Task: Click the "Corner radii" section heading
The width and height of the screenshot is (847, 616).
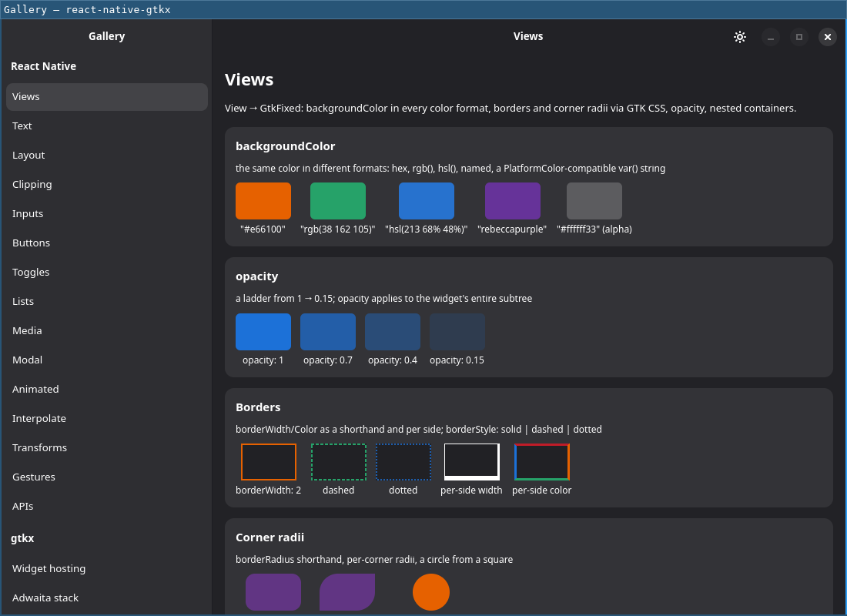Action: pos(269,537)
